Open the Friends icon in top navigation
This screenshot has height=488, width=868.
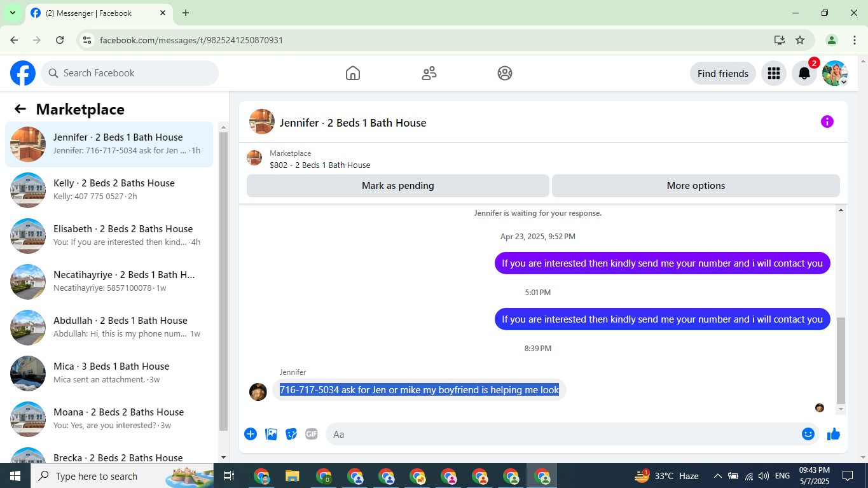[429, 73]
